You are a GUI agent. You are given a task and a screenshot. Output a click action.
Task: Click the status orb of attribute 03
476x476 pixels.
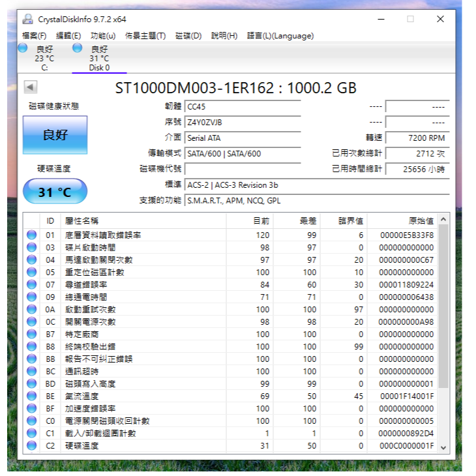[x=31, y=248]
